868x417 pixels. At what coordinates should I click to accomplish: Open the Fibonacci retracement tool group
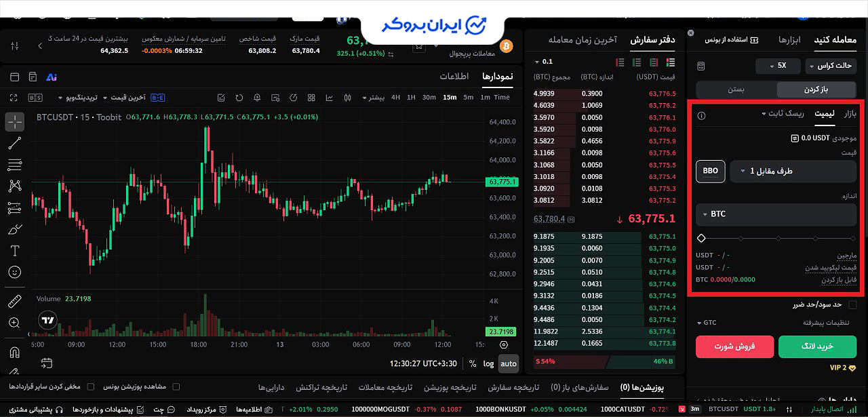(15, 165)
